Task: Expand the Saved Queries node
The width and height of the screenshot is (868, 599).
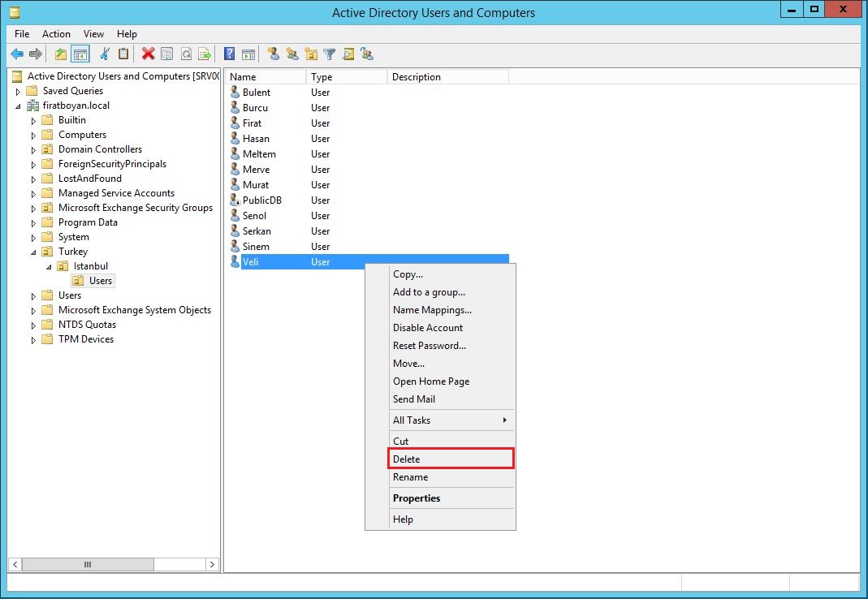Action: coord(18,92)
